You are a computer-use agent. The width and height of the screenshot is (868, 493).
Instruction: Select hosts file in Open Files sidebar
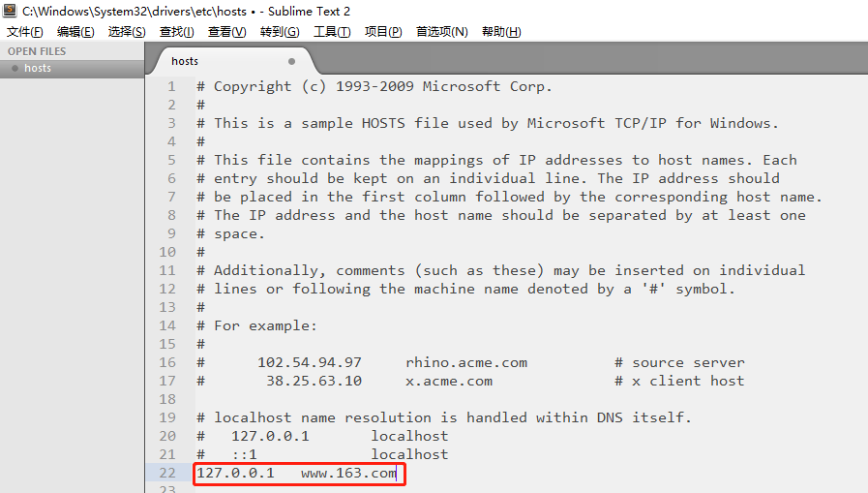38,69
